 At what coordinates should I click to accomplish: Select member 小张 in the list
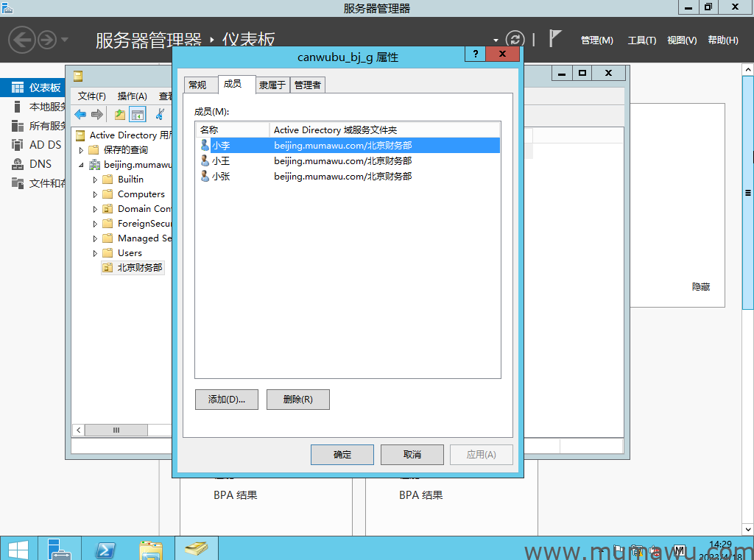pyautogui.click(x=220, y=177)
